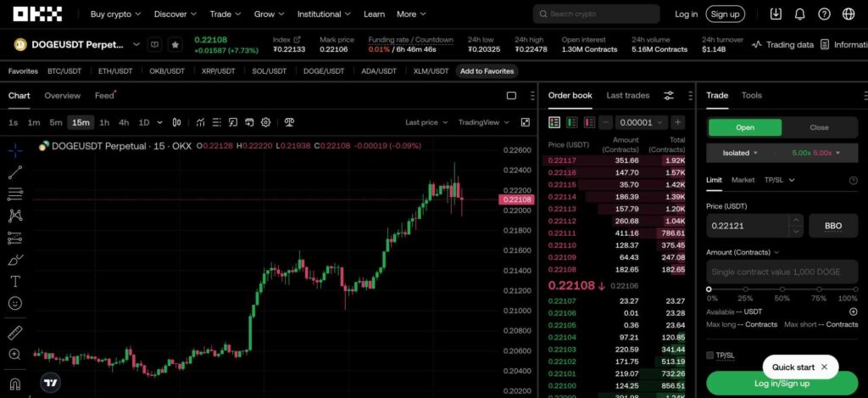Select the pattern drawing tool
This screenshot has height=398, width=868.
[x=15, y=216]
